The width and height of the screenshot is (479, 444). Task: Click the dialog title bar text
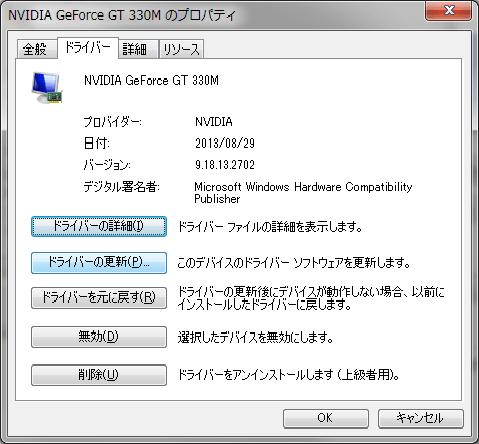[122, 15]
